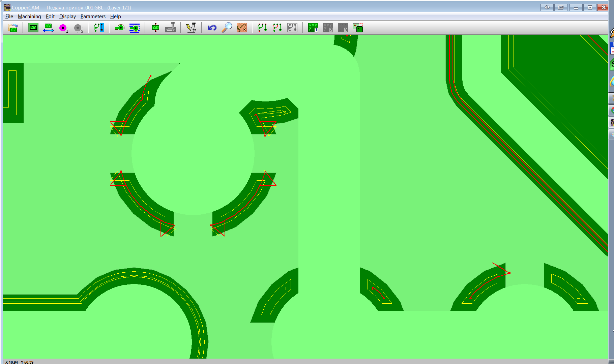
Task: Click the tracks icon with cyan bar
Action: (x=99, y=28)
